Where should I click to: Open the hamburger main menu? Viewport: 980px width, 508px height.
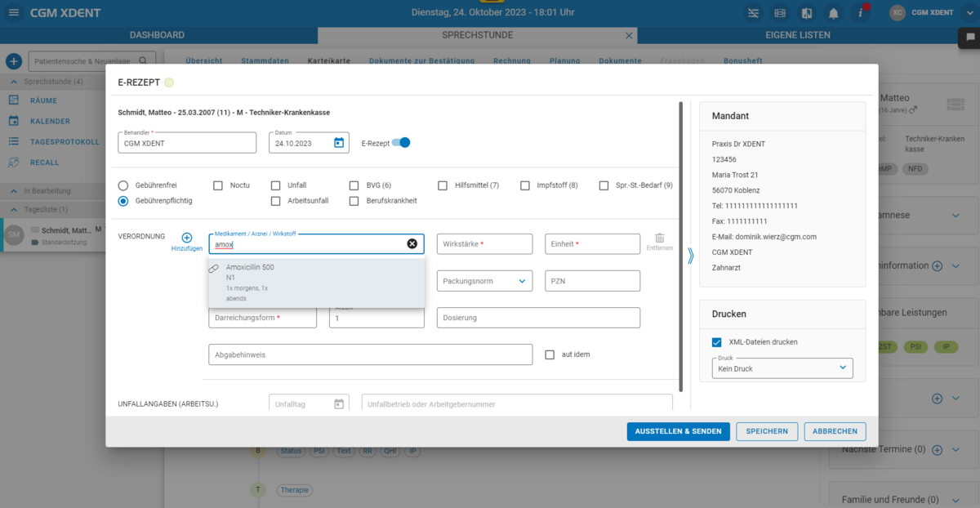[x=13, y=13]
